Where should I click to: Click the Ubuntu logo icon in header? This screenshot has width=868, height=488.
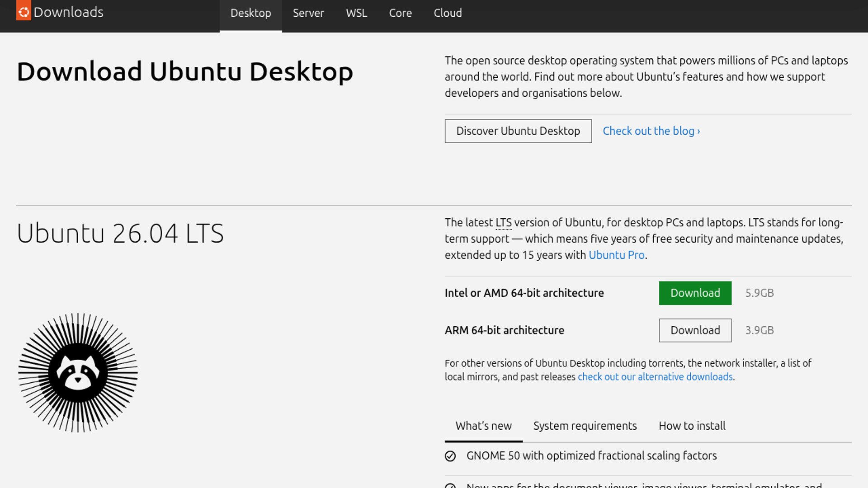coord(24,11)
